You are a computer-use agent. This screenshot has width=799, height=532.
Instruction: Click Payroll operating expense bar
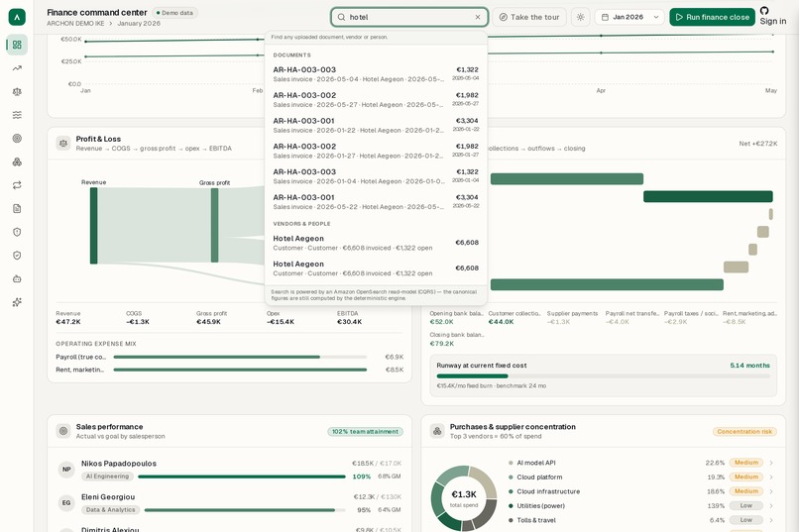point(240,357)
